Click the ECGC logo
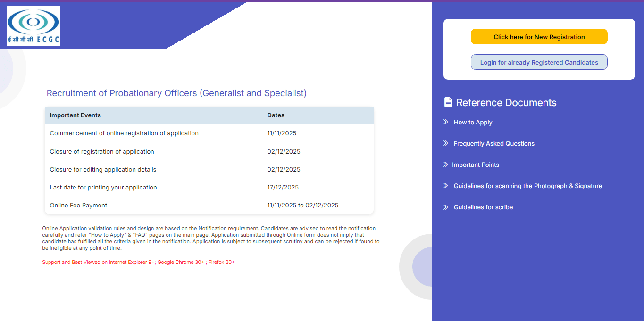 tap(33, 26)
